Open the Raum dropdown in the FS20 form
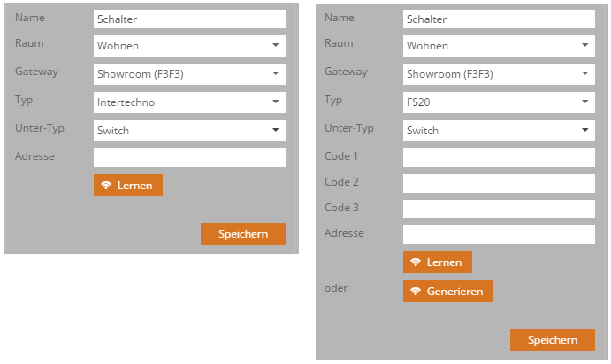 tap(499, 46)
